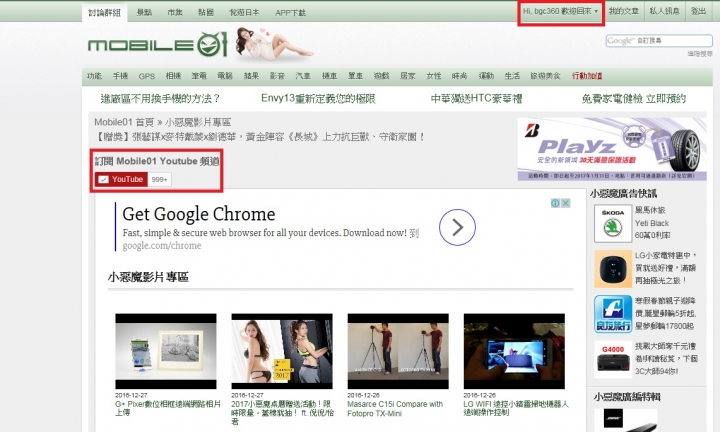Open the 運動 category menu
Image resolution: width=720 pixels, height=432 pixels.
486,76
